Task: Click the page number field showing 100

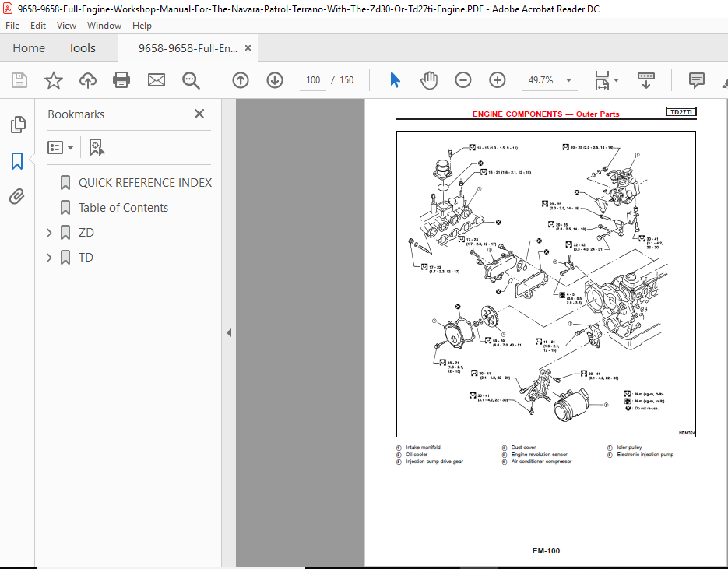Action: [313, 80]
